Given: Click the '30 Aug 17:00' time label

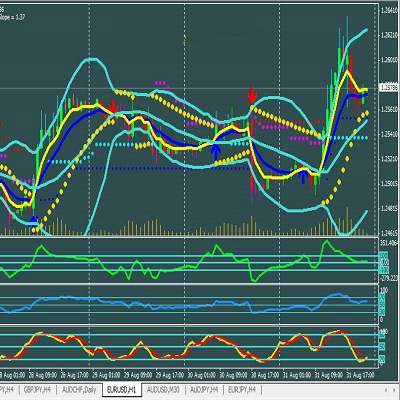Looking at the screenshot, I should click(x=266, y=375).
